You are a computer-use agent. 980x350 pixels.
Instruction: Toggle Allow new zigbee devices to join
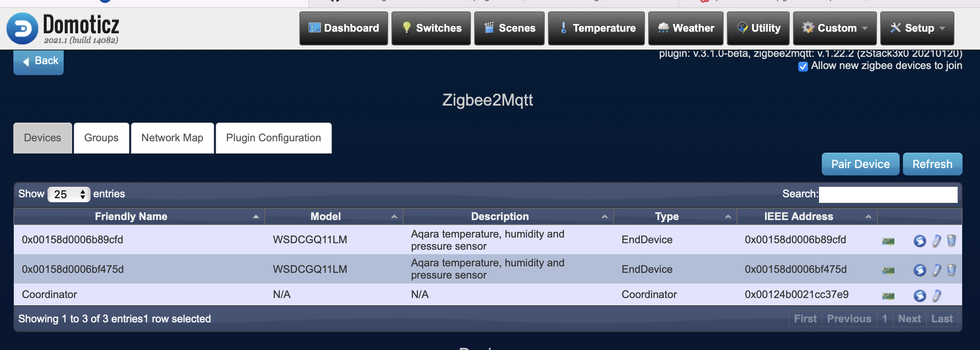803,66
